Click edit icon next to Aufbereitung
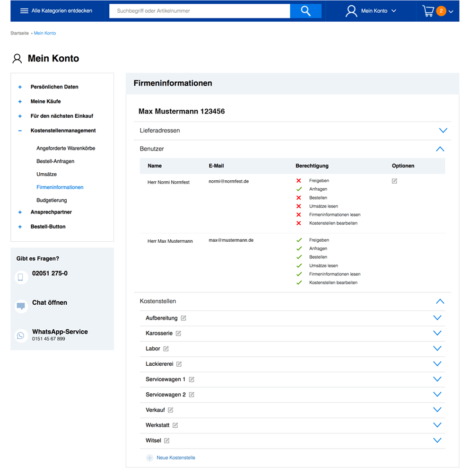Image resolution: width=470 pixels, height=476 pixels. coord(183,318)
